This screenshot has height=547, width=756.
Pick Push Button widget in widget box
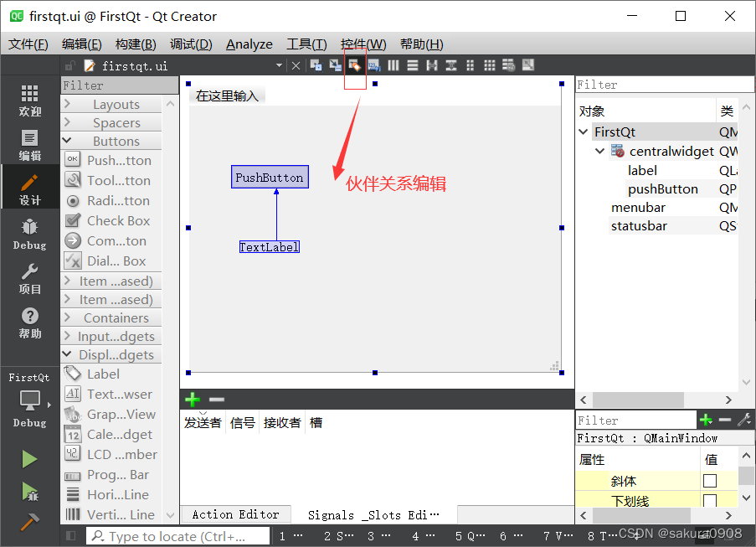(x=112, y=160)
